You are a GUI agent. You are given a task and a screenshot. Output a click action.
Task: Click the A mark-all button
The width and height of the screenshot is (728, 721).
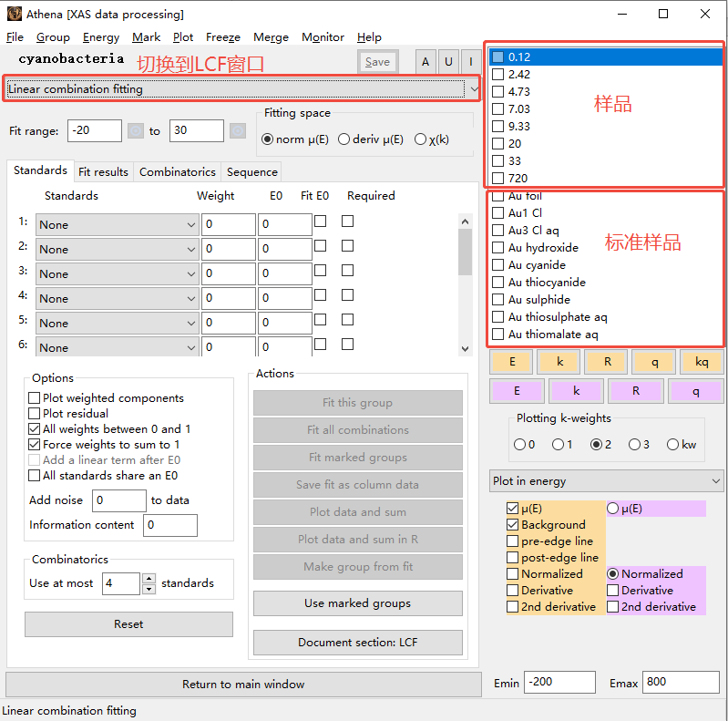click(426, 62)
